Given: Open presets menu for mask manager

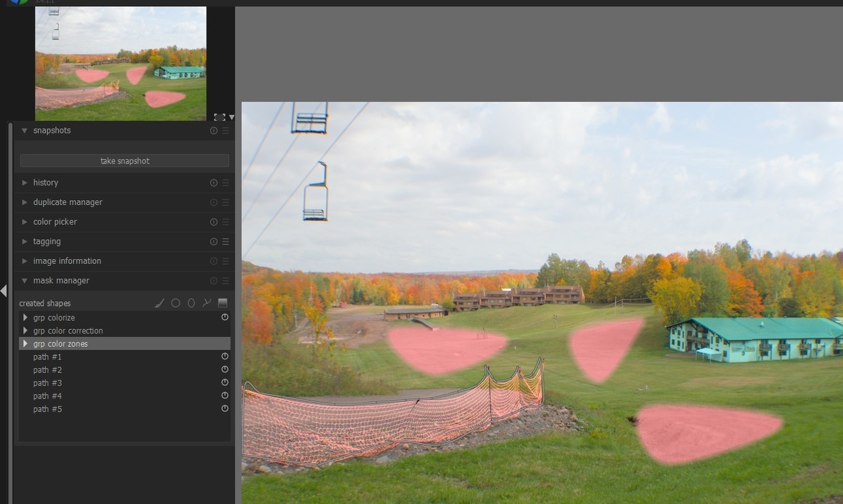Looking at the screenshot, I should [226, 281].
